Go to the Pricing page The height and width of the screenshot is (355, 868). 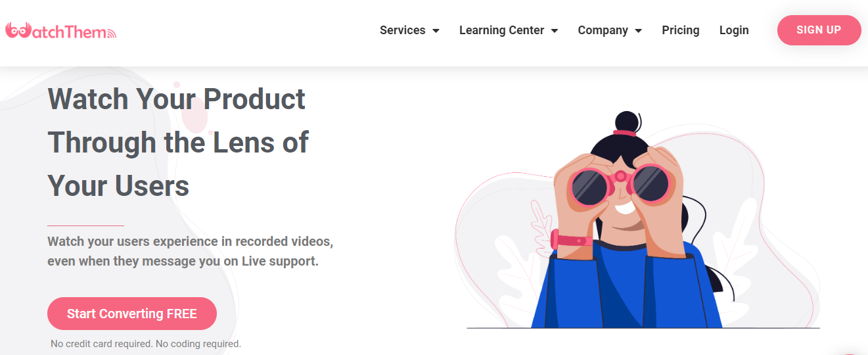tap(681, 30)
